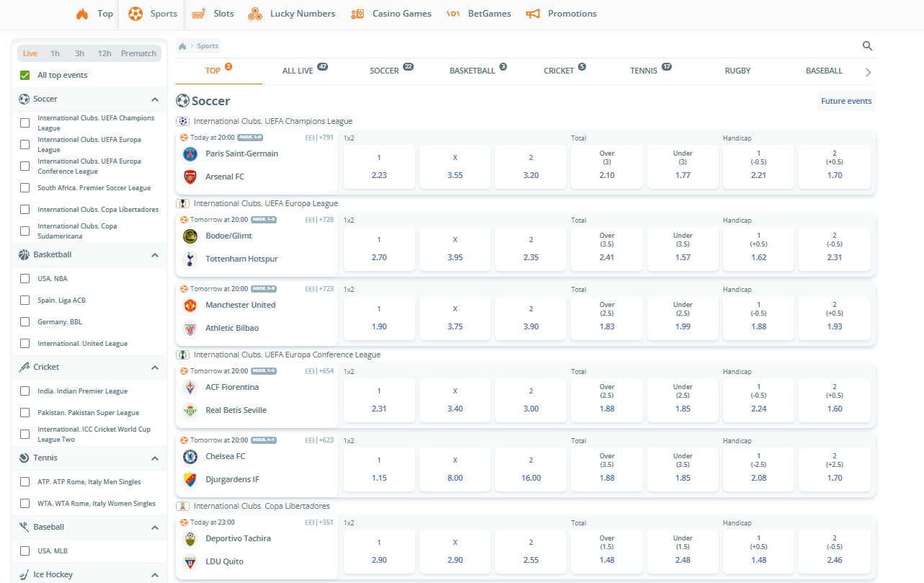Screen dimensions: 924x583
Task: Check Copa Libertadores filter checkbox
Action: coord(25,209)
